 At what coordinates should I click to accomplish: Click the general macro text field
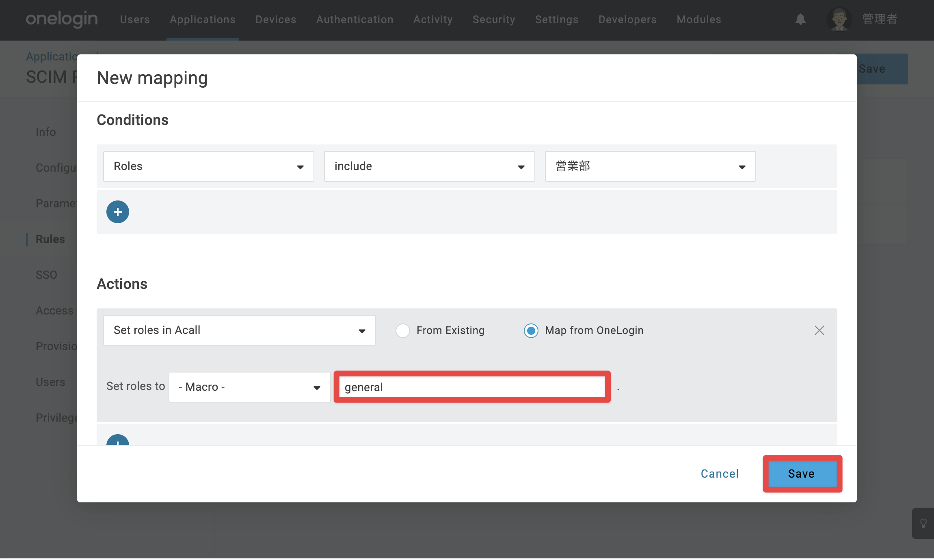[x=472, y=387]
